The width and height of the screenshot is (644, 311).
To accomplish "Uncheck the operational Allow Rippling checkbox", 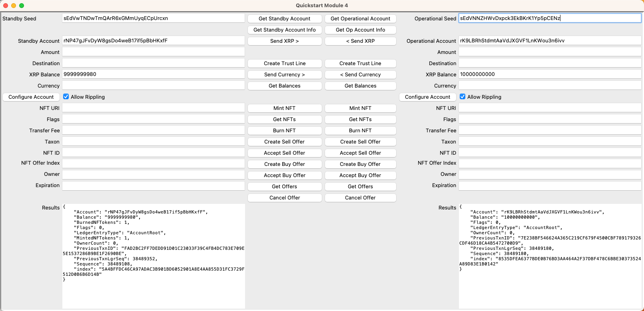I will 463,97.
